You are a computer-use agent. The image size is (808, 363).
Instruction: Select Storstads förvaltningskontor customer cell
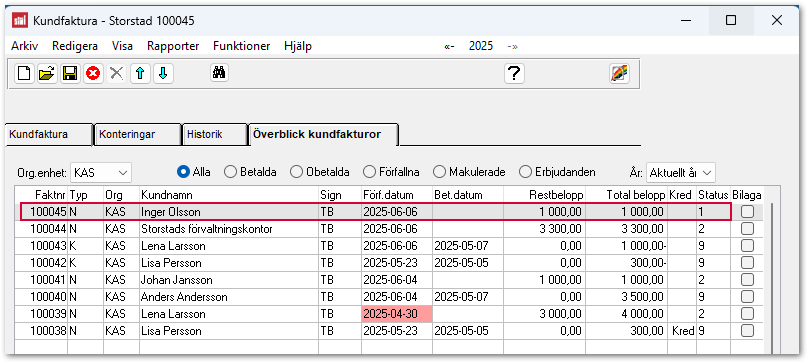[x=229, y=228]
